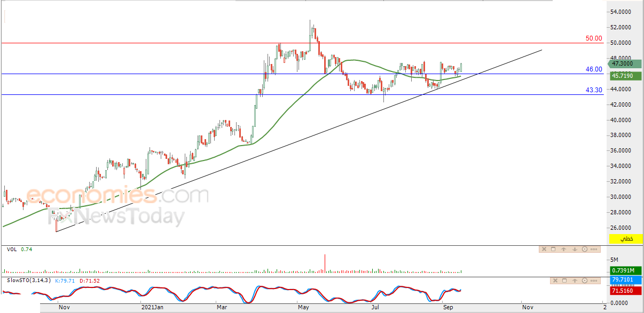Click the Sep date axis label
Viewport: 644px width, 313px height.
pos(447,307)
